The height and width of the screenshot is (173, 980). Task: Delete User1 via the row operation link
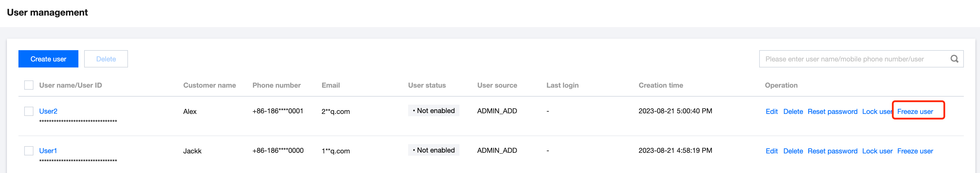coord(793,151)
